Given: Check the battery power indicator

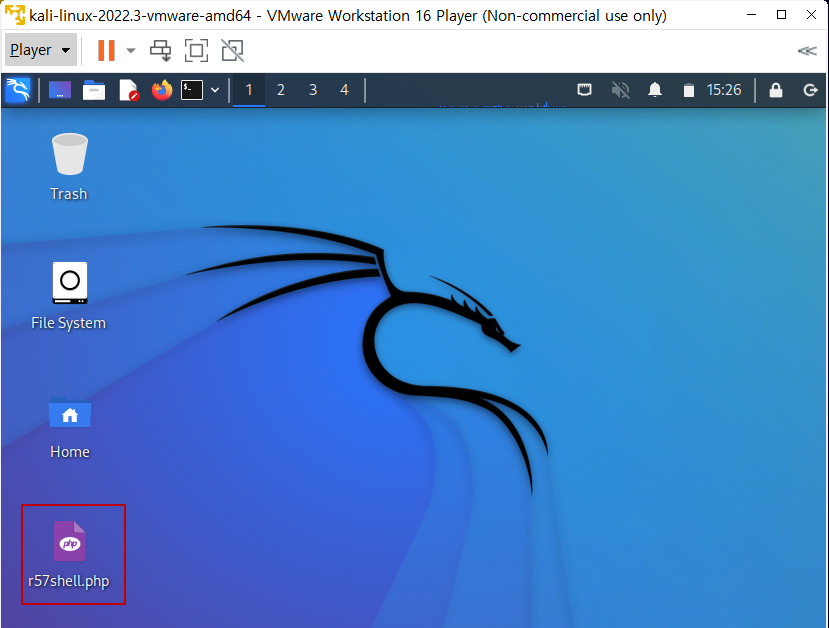Looking at the screenshot, I should pyautogui.click(x=688, y=90).
